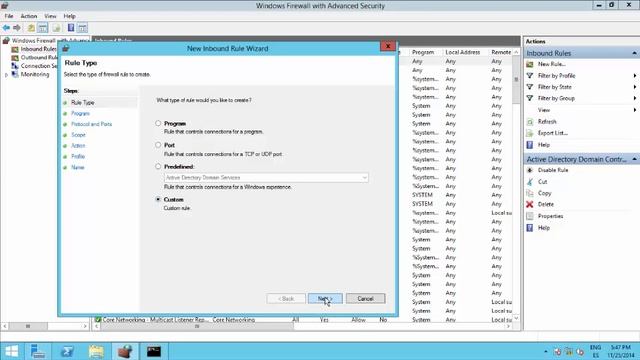Go to the Action wizard step
The image size is (640, 360).
(78, 146)
